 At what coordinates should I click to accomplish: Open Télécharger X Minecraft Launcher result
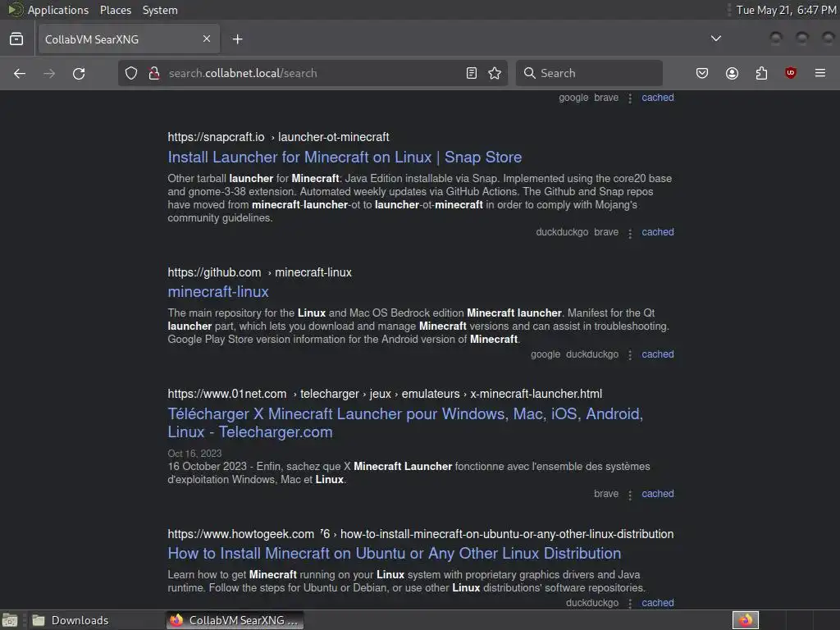pyautogui.click(x=405, y=422)
